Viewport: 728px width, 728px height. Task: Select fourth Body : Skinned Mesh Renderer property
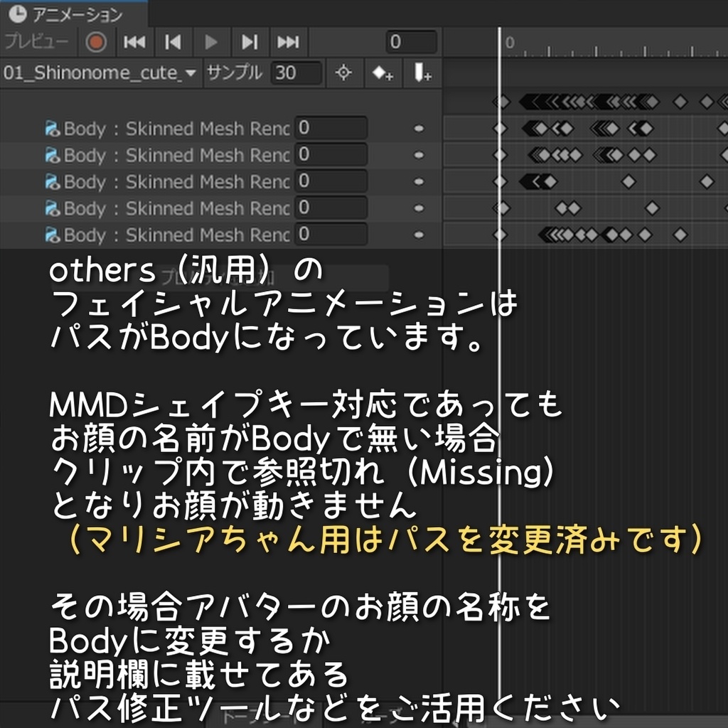point(176,208)
